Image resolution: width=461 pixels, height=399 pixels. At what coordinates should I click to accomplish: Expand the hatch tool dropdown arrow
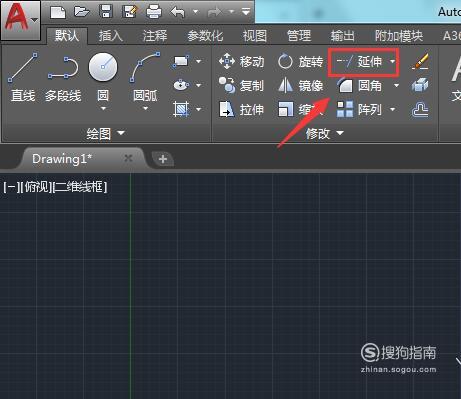coord(198,109)
